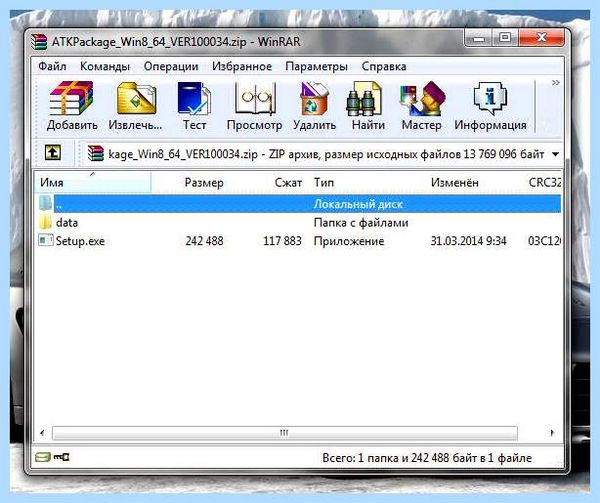
Task: Click the archive path text in address bar
Action: tap(326, 154)
